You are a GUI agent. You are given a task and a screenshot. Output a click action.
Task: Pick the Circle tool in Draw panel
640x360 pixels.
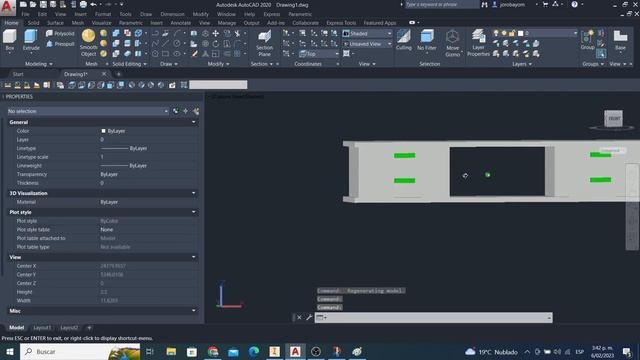click(x=177, y=43)
